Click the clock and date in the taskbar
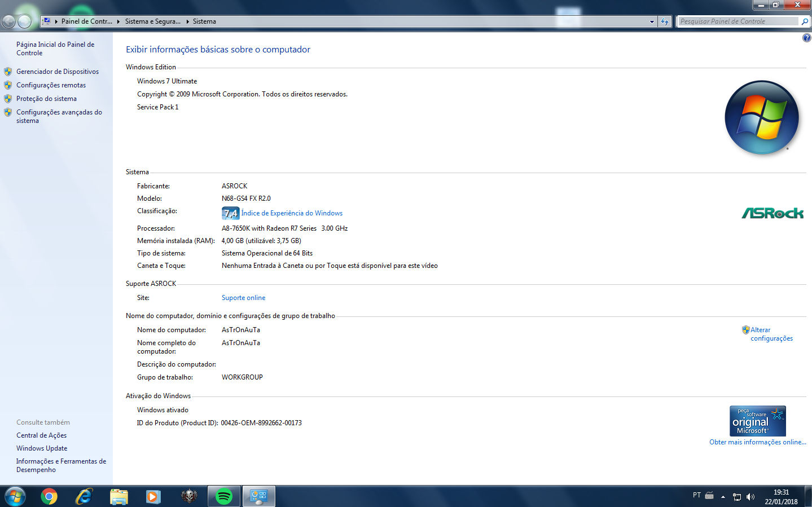 (x=781, y=497)
